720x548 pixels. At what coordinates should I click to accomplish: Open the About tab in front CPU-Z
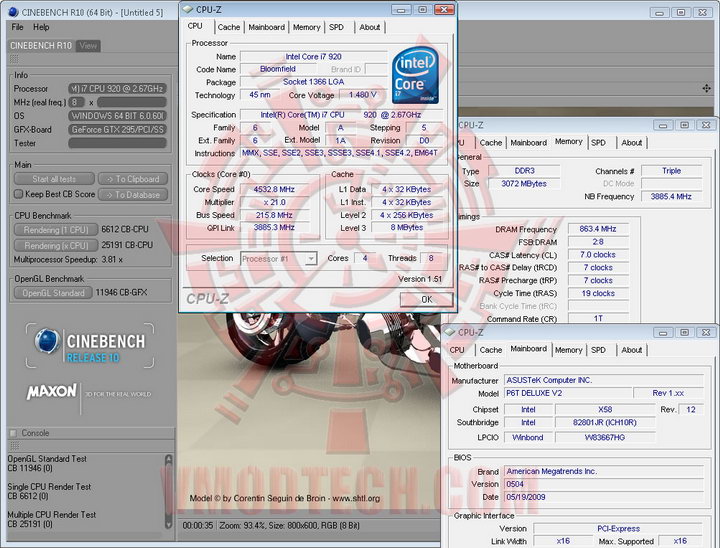coord(370,27)
